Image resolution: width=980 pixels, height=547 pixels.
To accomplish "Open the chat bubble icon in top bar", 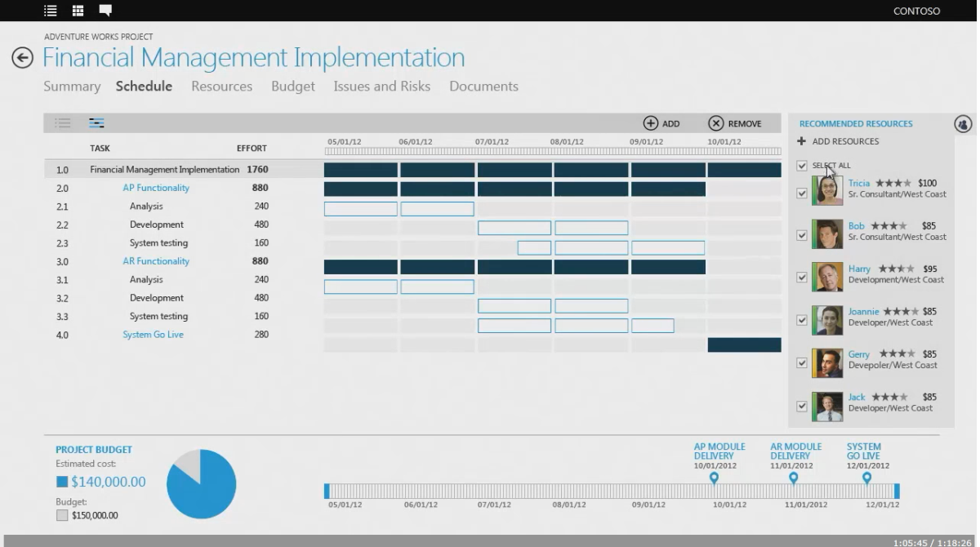I will pyautogui.click(x=105, y=11).
